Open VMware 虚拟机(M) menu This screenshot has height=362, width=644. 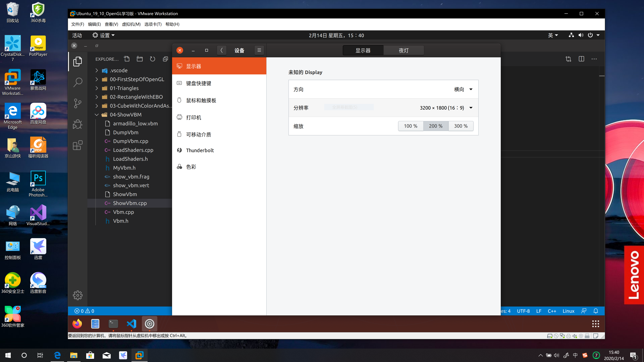[x=131, y=24]
